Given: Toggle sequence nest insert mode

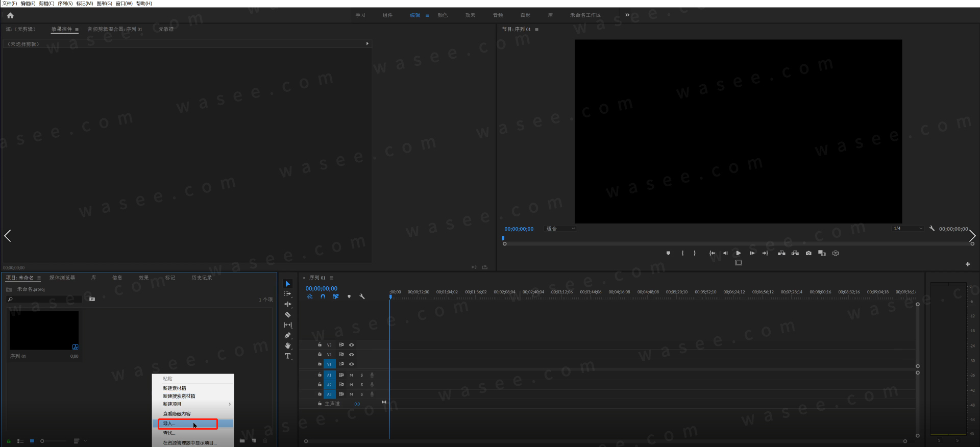Looking at the screenshot, I should (310, 296).
